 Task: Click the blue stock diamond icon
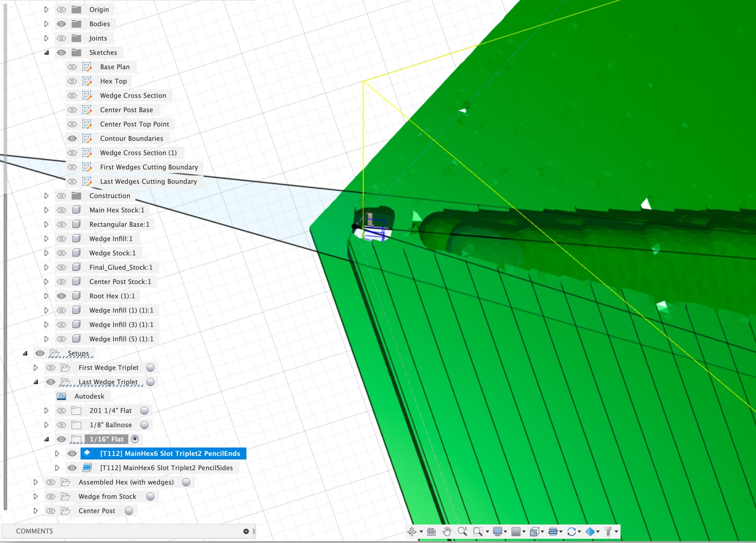[x=590, y=532]
